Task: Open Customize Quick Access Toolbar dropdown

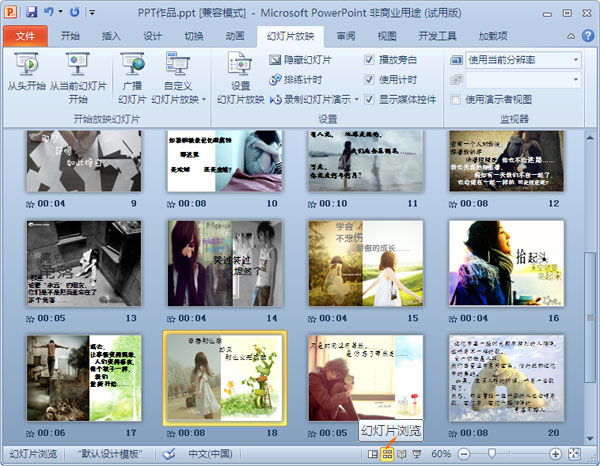Action: tap(92, 12)
